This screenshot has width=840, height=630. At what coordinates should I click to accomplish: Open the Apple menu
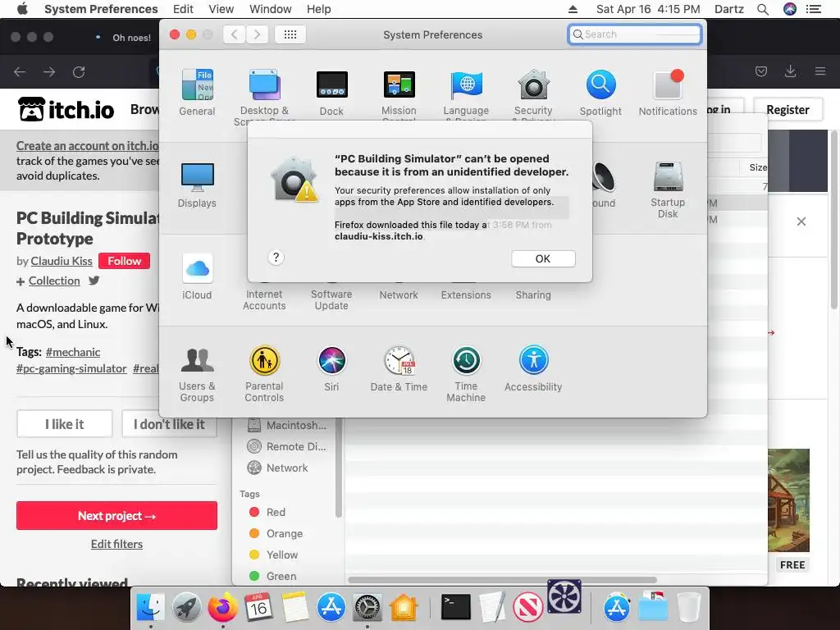22,9
